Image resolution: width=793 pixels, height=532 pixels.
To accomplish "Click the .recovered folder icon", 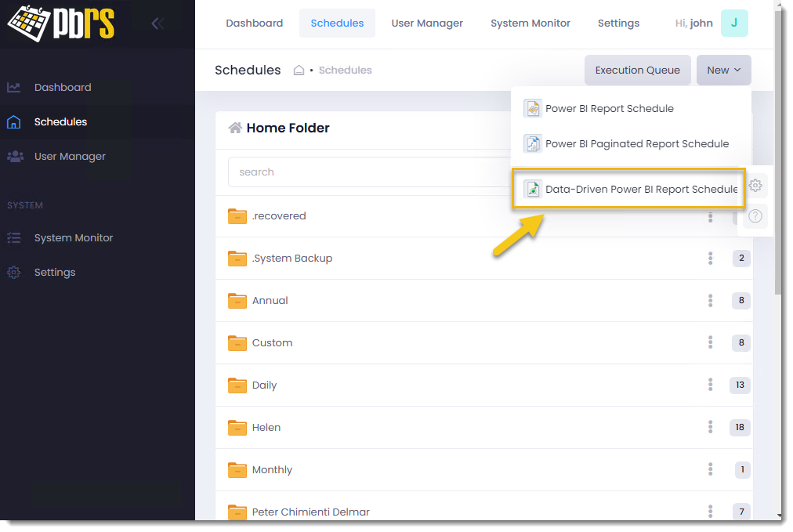I will tap(237, 216).
